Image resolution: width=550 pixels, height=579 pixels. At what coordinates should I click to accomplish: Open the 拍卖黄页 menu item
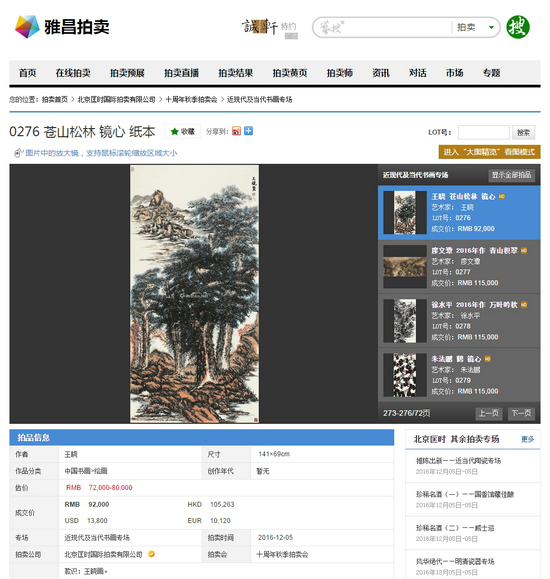coord(290,73)
